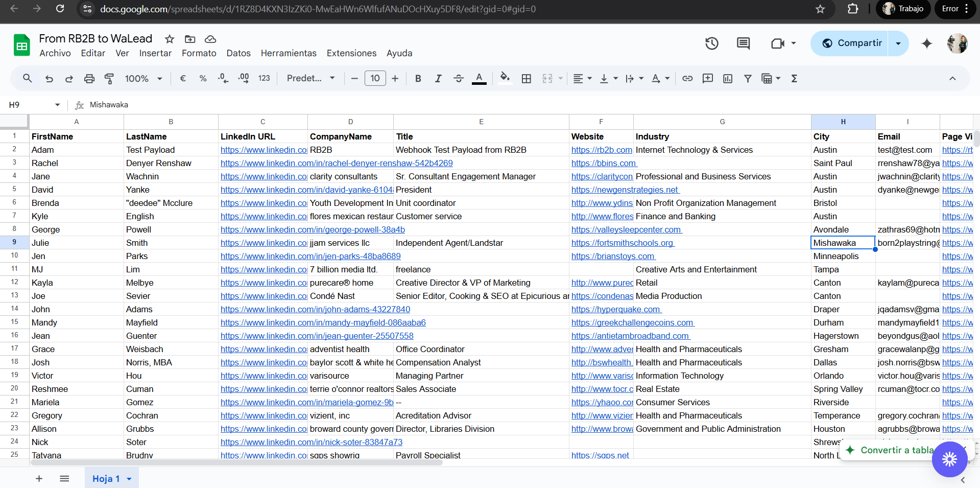Open the share options dropdown arrow
The width and height of the screenshot is (980, 488).
pos(898,43)
